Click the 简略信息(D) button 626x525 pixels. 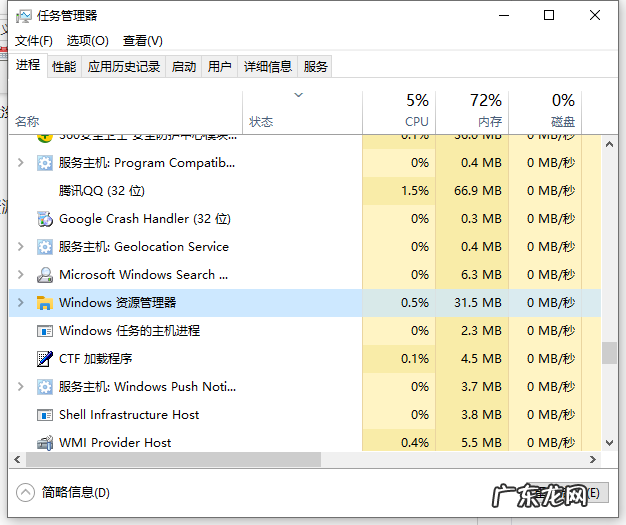63,492
